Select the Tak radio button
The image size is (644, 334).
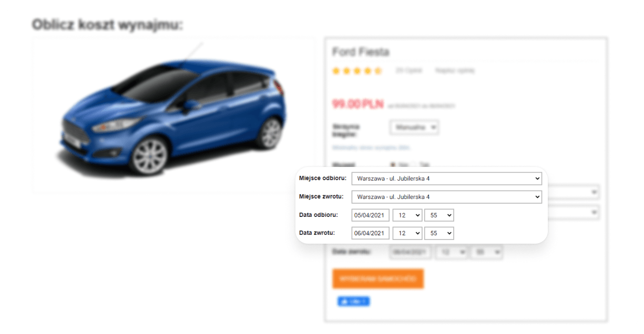point(413,164)
